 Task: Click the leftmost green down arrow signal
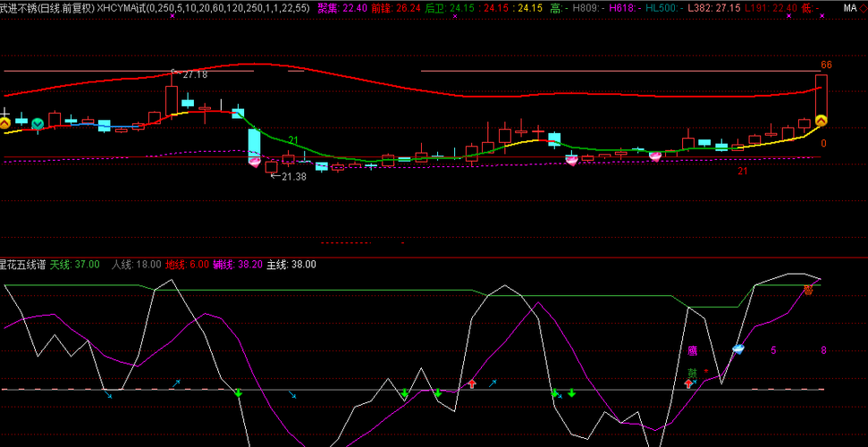tap(239, 393)
